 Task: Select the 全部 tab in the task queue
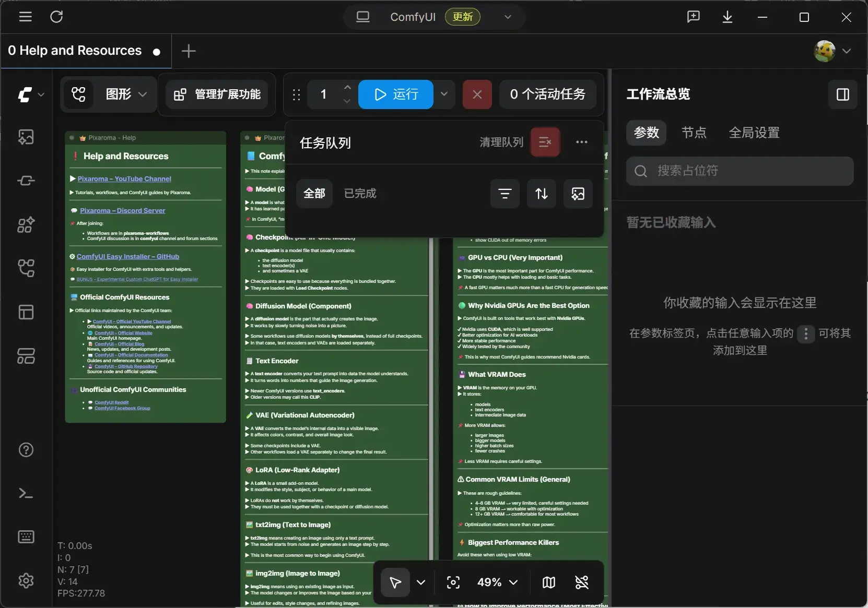coord(314,194)
